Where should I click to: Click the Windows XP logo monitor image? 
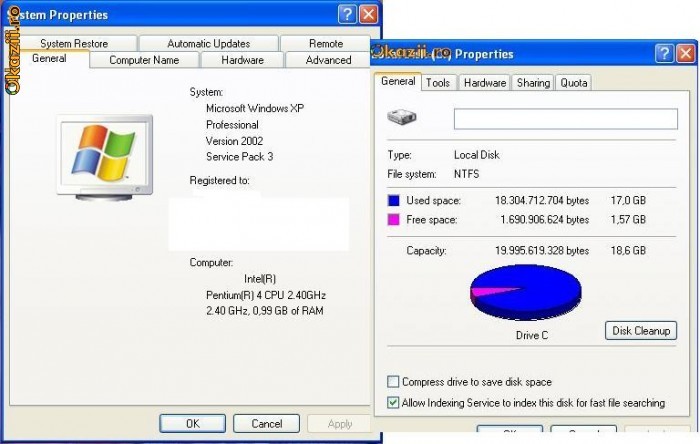click(105, 157)
